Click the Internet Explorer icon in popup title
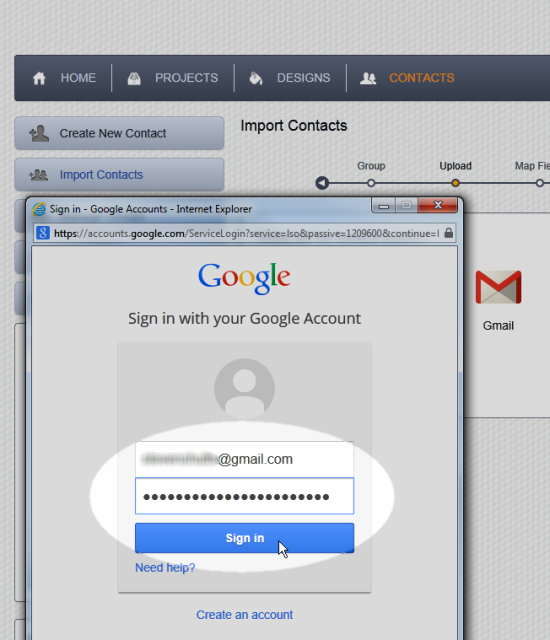550x640 pixels. 39,209
